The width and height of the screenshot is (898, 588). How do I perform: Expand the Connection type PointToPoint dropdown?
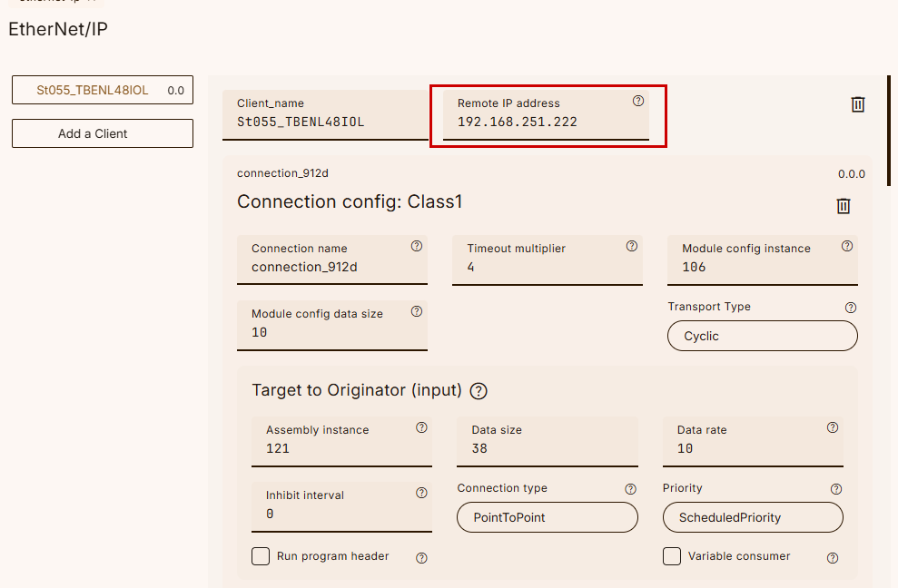click(x=548, y=517)
